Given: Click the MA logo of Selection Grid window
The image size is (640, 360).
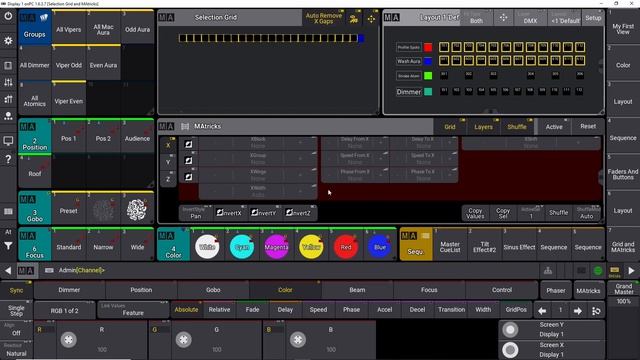Looking at the screenshot, I should 166,18.
